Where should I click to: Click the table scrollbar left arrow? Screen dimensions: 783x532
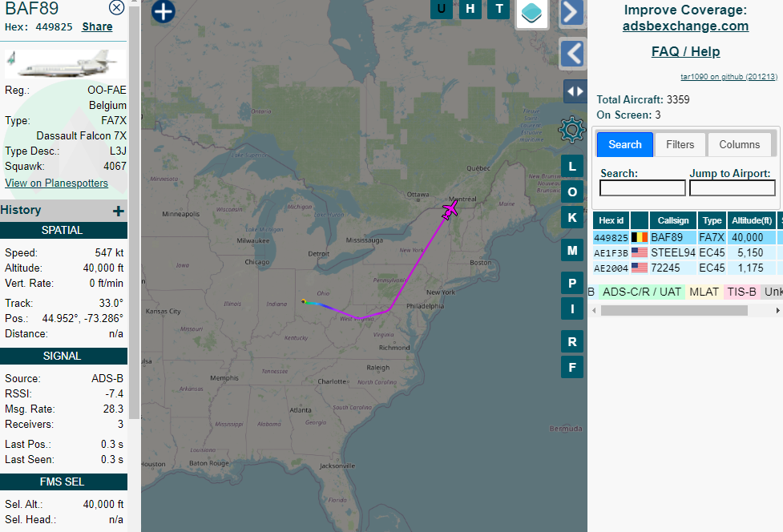coord(594,310)
